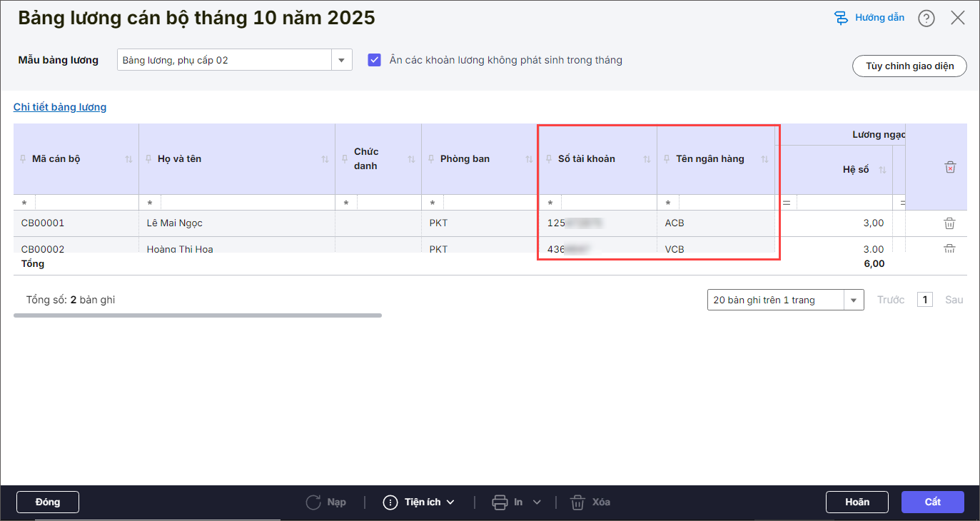Screen dimensions: 980x521
Task: Click the horizontal scrollbar under the table
Action: [198, 315]
